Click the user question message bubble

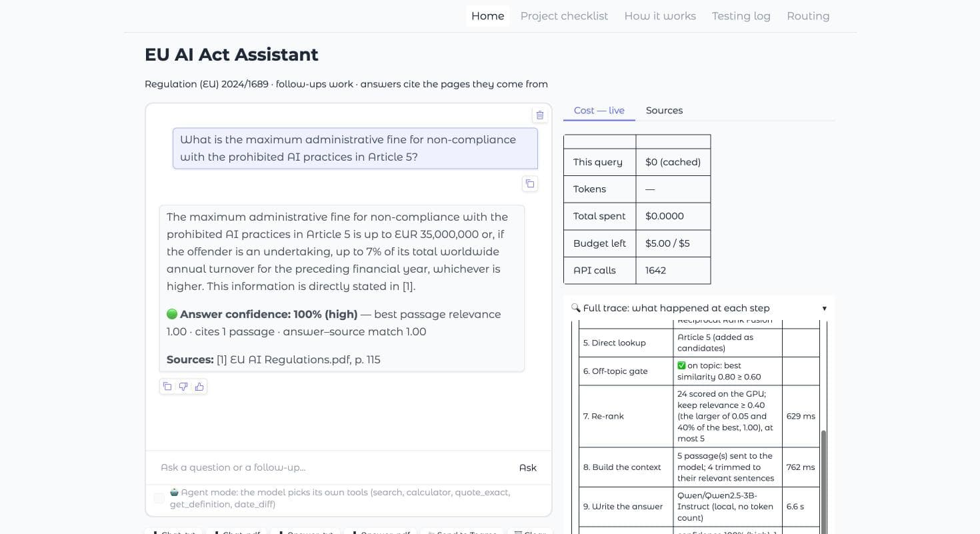(355, 148)
